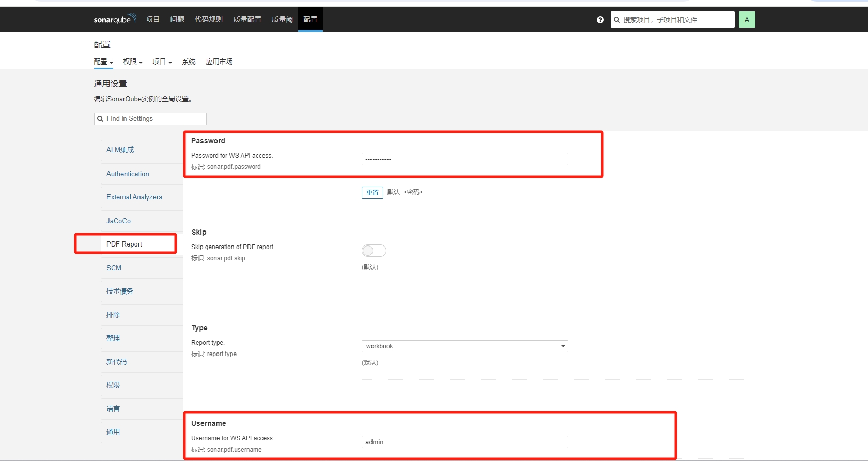Click the SonarQube logo
This screenshot has height=461, width=868.
point(115,19)
